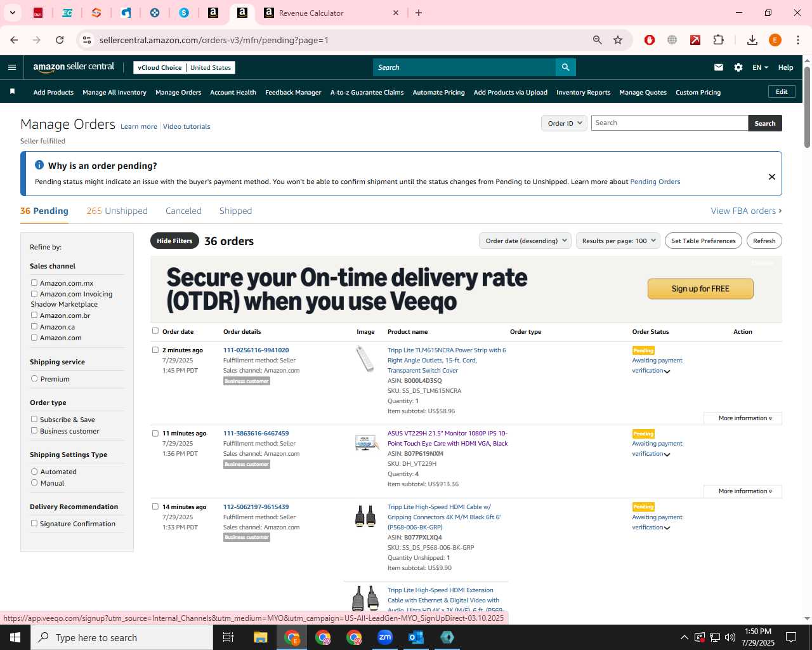
Task: Open browser extensions puzzle icon
Action: pyautogui.click(x=718, y=40)
